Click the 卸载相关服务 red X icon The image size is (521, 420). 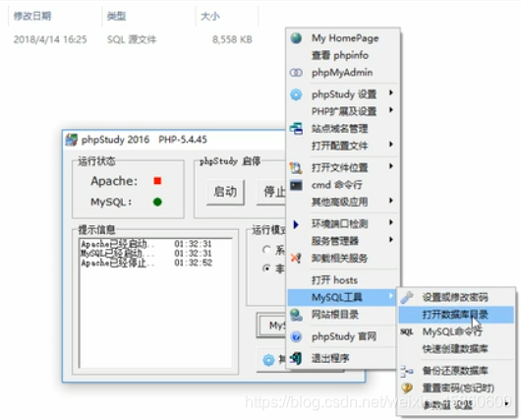(296, 258)
